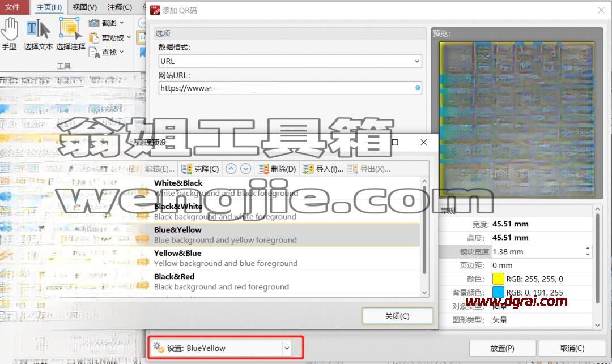
Task: Click the properties panel scrollbar up arrow
Action: pyautogui.click(x=598, y=209)
